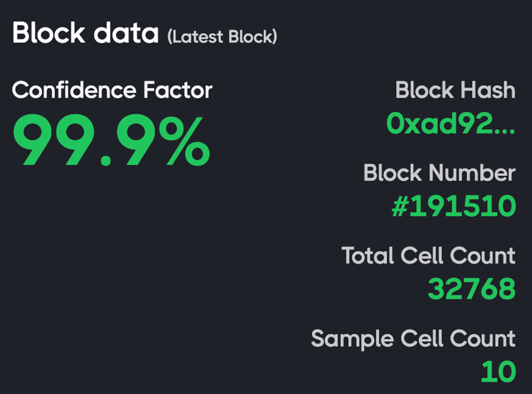Click the Block Number label

(x=439, y=173)
